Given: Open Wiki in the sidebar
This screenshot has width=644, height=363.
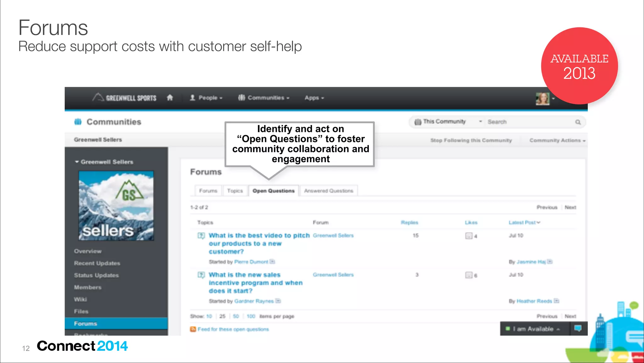Looking at the screenshot, I should coord(80,299).
